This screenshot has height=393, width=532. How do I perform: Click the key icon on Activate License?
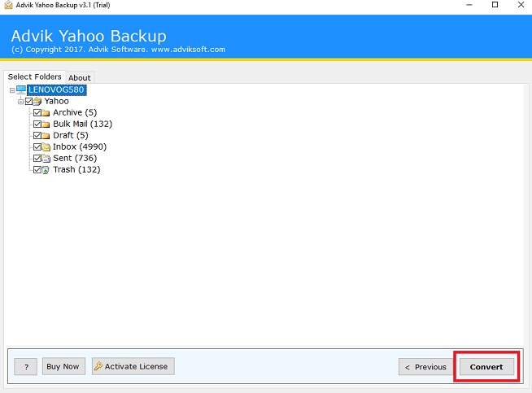(98, 366)
